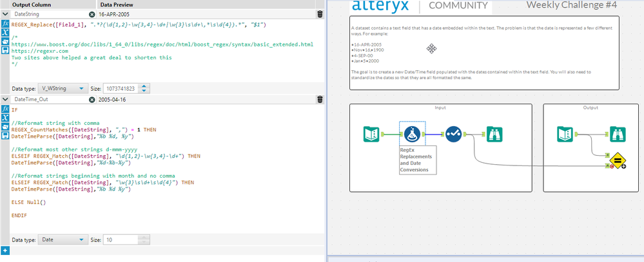
Task: Select the RegEx Replacements annotation label
Action: [418, 160]
